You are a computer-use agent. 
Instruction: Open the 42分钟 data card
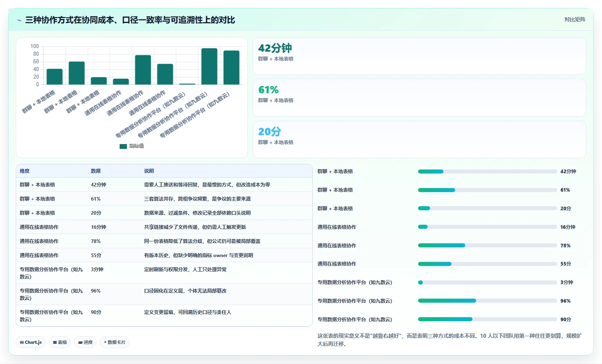pyautogui.click(x=419, y=56)
